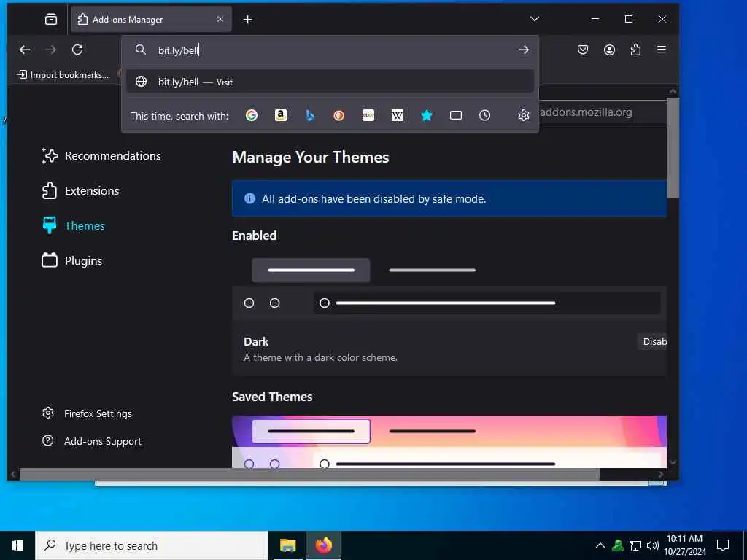Viewport: 747px width, 560px height.
Task: Click the scroll left arrow
Action: (x=13, y=474)
